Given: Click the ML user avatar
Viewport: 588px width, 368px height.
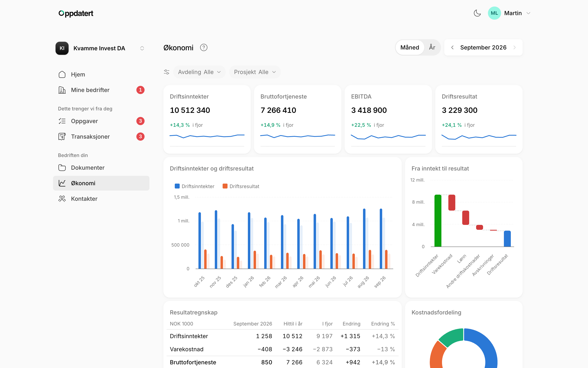Looking at the screenshot, I should click(x=494, y=13).
